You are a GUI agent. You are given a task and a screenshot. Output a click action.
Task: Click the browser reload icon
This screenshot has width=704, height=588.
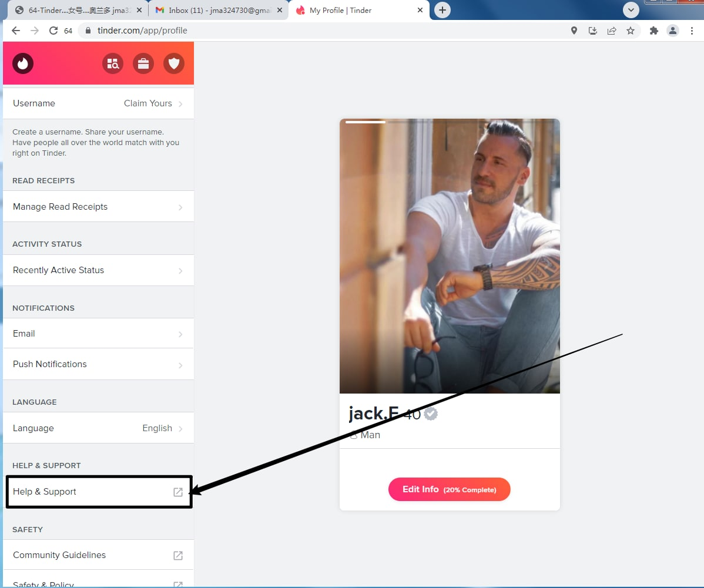(53, 31)
